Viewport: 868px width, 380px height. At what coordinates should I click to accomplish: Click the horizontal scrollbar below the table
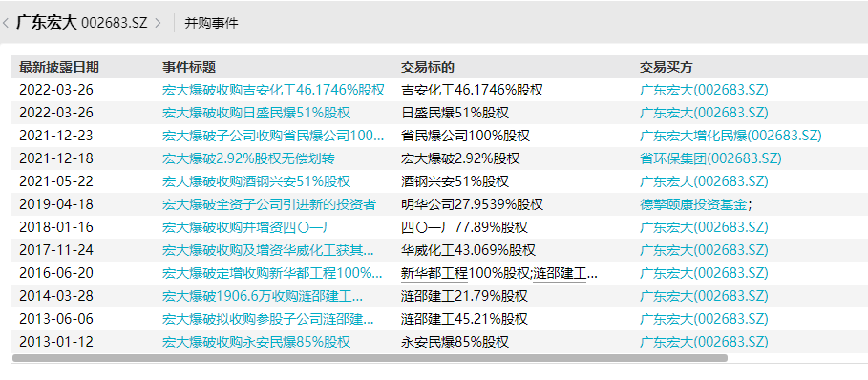370,358
